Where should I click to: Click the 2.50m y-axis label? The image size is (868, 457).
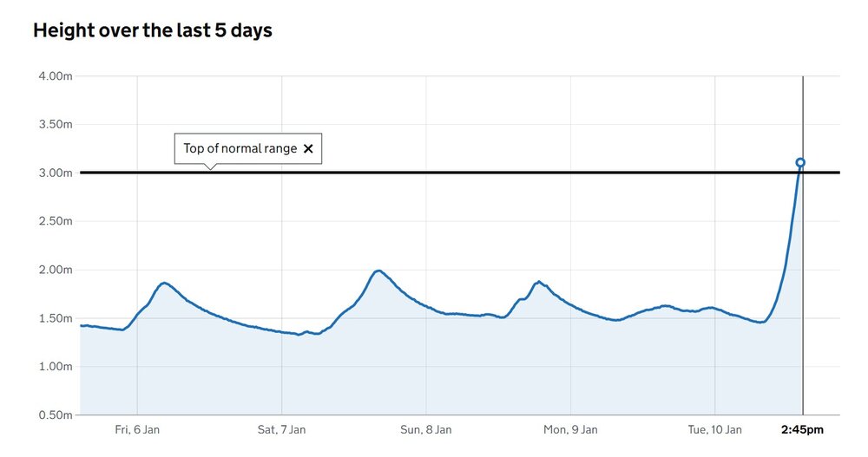coord(55,222)
